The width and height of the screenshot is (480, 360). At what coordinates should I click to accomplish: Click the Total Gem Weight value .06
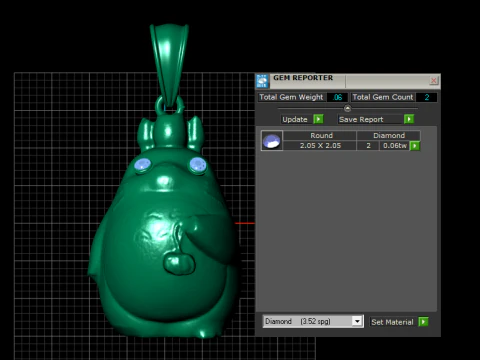coord(337,97)
